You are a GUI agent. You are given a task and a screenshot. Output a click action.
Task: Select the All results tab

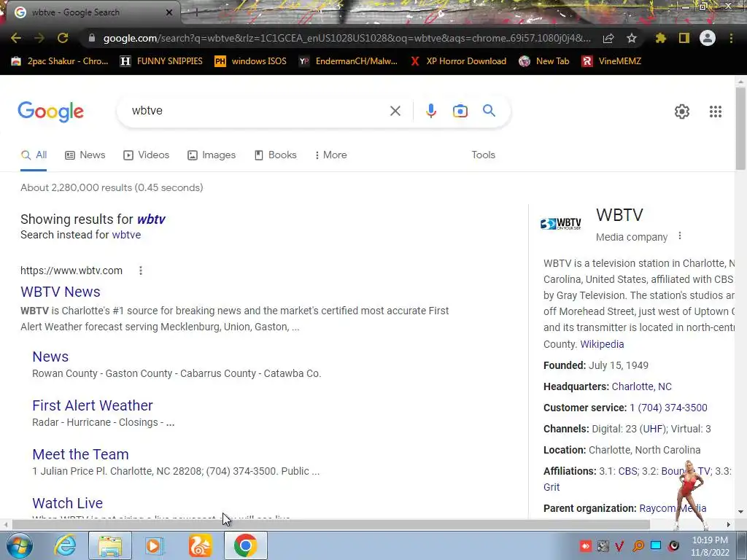click(x=34, y=155)
